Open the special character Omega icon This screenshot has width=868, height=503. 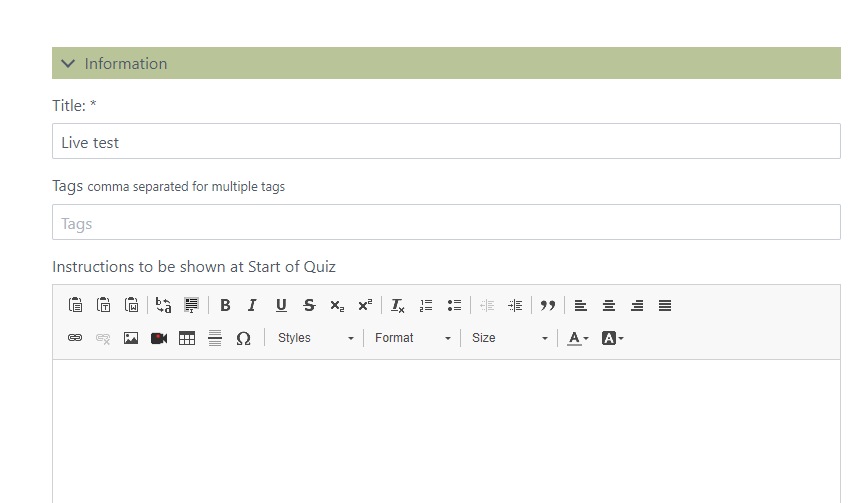pyautogui.click(x=243, y=338)
